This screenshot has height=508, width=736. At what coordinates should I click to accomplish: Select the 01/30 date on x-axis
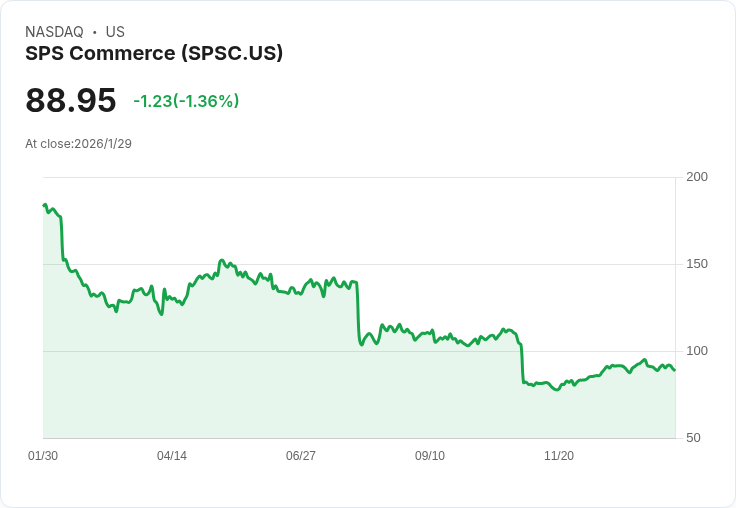click(43, 456)
